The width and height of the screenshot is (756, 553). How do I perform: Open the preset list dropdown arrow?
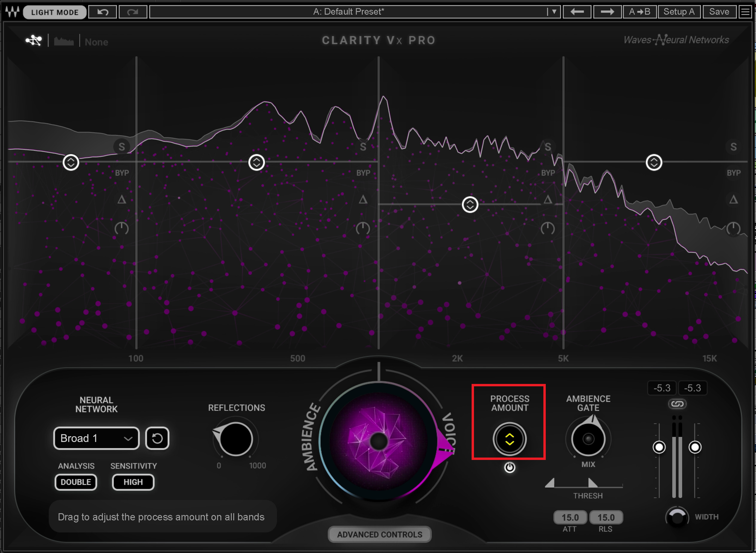(x=554, y=12)
